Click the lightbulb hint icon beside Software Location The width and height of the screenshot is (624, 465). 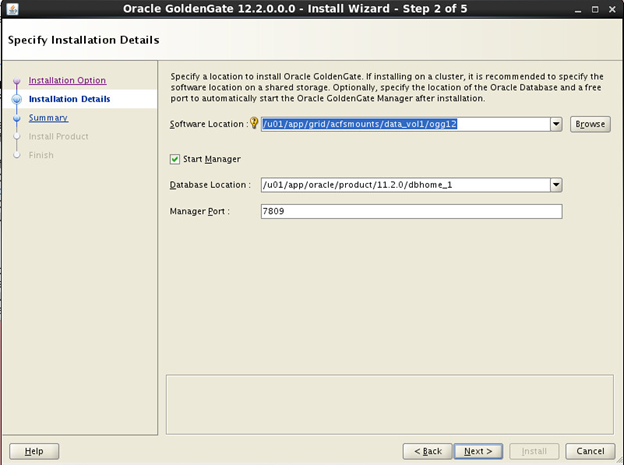coord(254,123)
